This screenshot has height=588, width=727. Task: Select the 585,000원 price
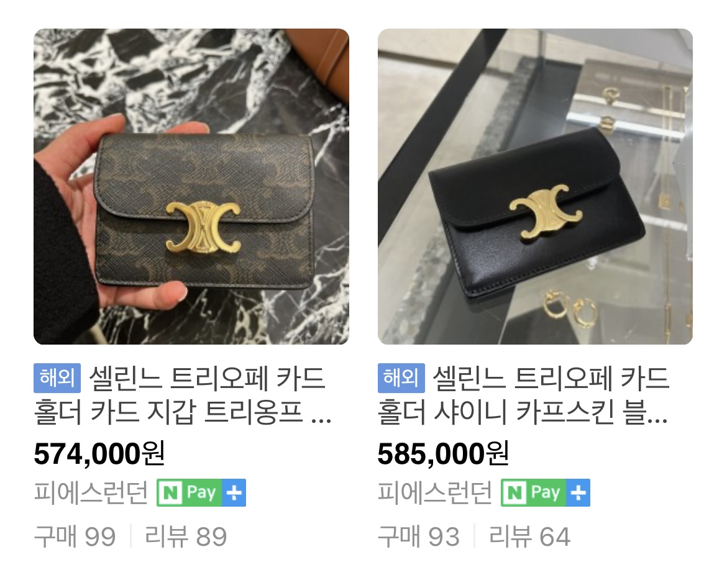(x=443, y=454)
